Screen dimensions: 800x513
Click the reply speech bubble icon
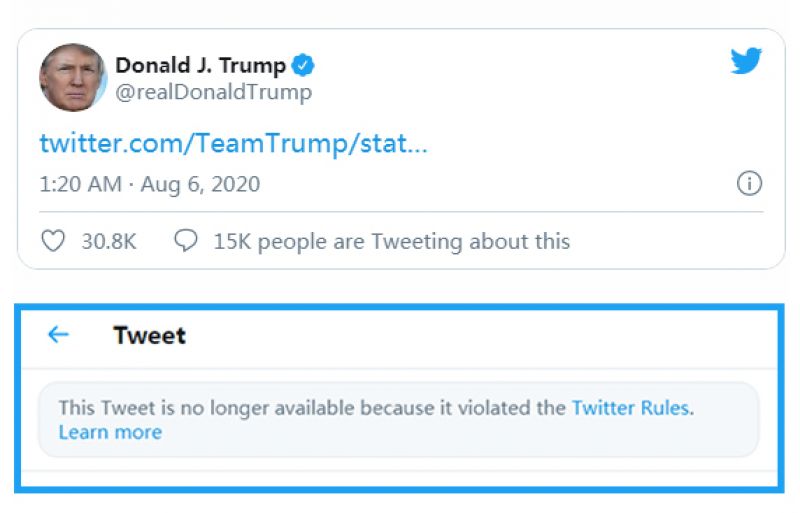tap(185, 241)
